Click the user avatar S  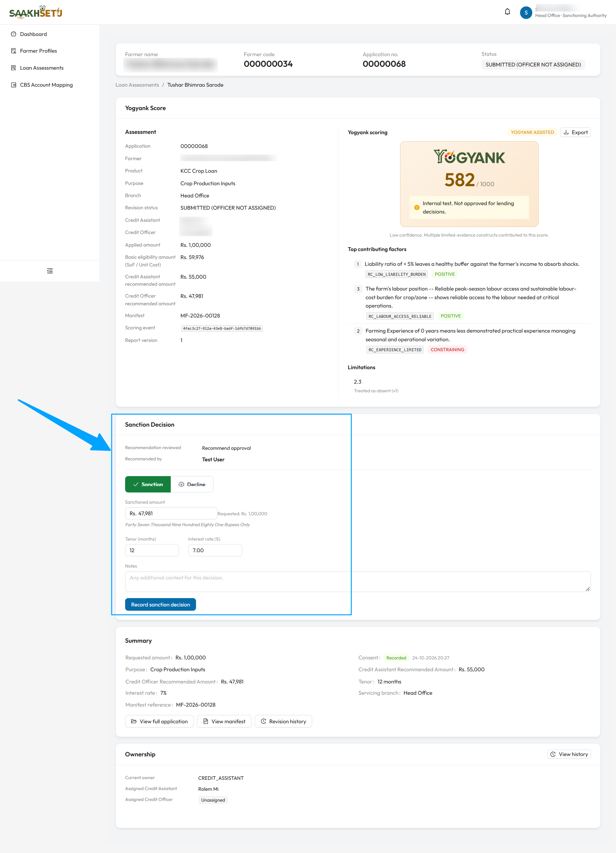point(526,13)
